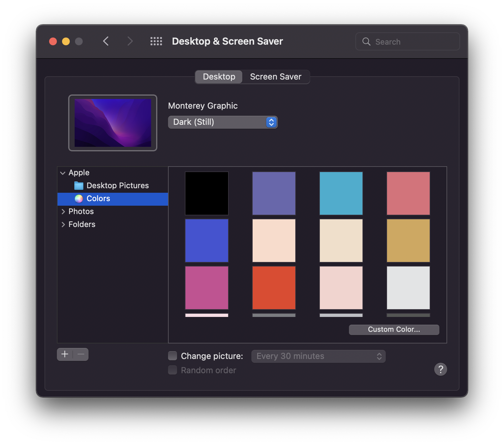
Task: Click the Desktop Pictures folder icon
Action: click(x=79, y=185)
